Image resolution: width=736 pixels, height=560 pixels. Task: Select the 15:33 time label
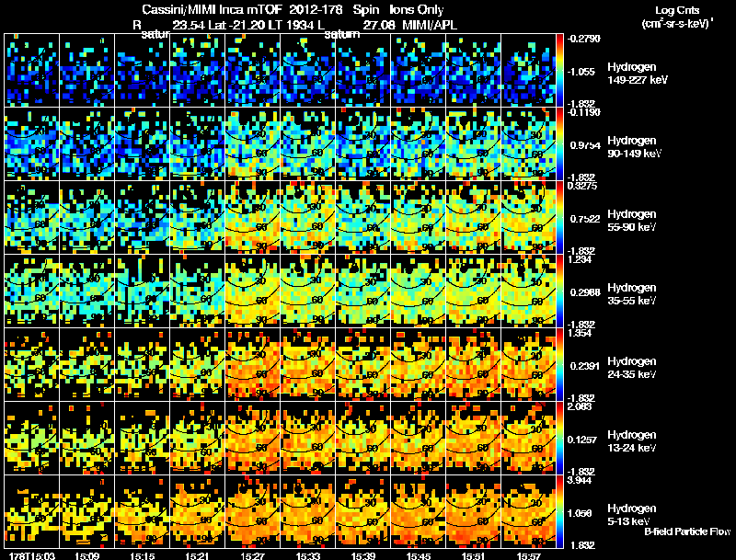pyautogui.click(x=308, y=555)
